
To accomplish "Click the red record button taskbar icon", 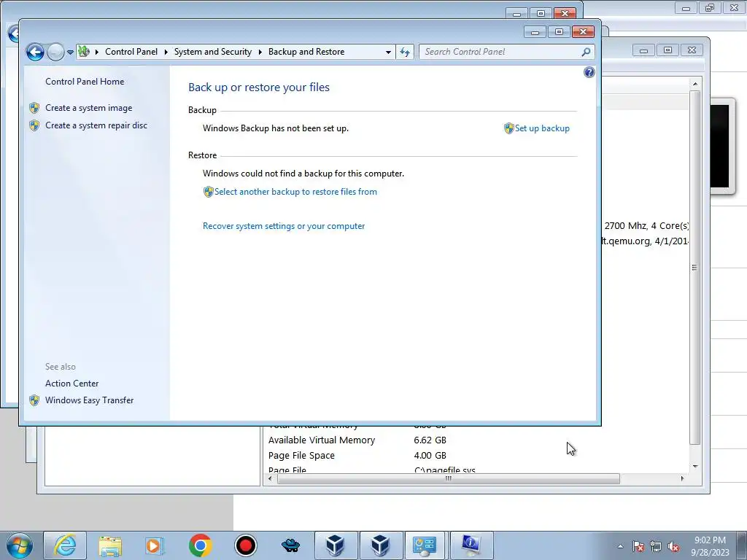I will point(245,545).
